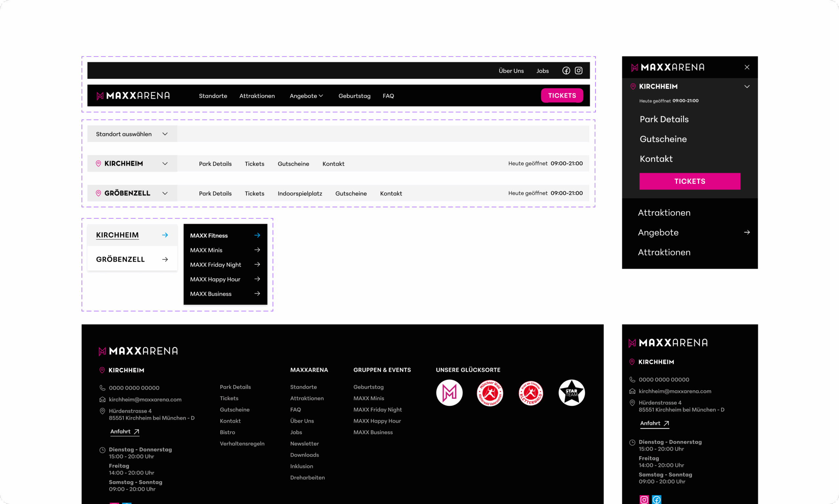Click envelope icon in desktop footer contact
The image size is (839, 504).
(x=102, y=400)
